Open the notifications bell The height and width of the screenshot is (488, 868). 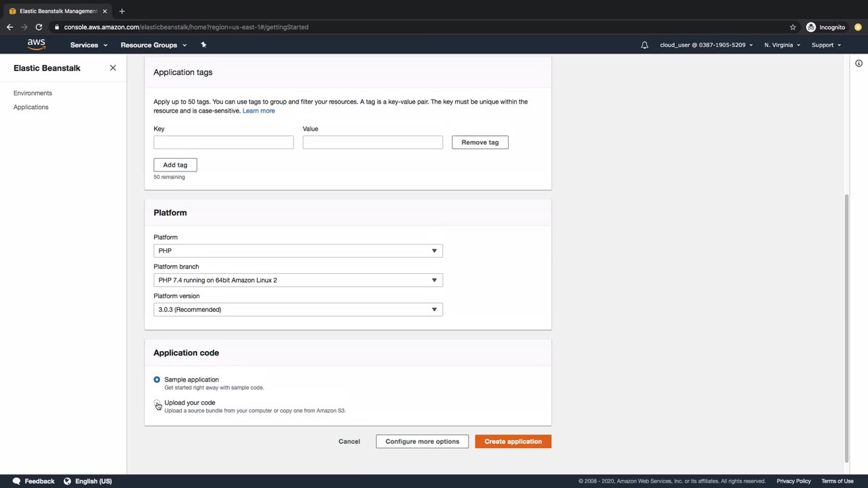[644, 45]
